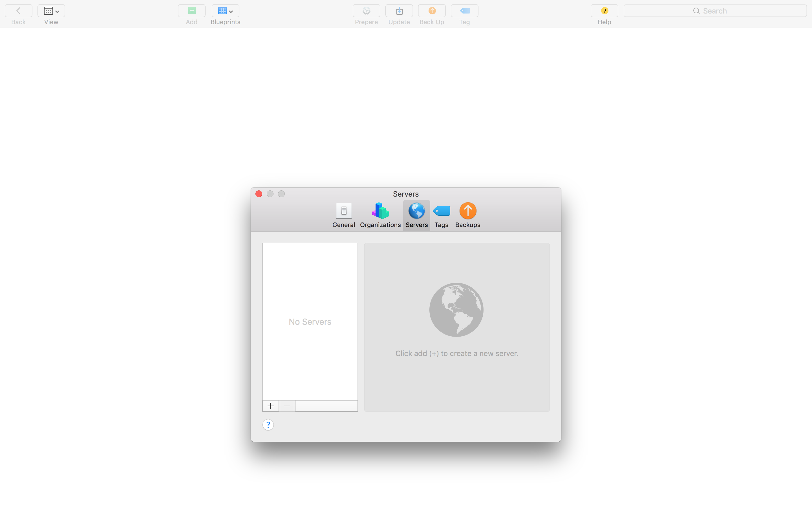Click the Back Up orange arrow icon
Image resolution: width=812 pixels, height=507 pixels.
tap(432, 11)
